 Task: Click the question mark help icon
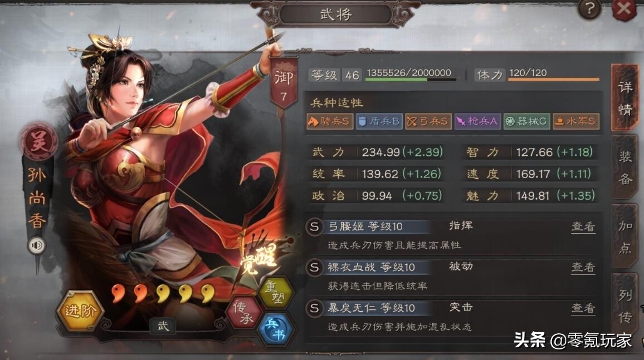pos(590,9)
